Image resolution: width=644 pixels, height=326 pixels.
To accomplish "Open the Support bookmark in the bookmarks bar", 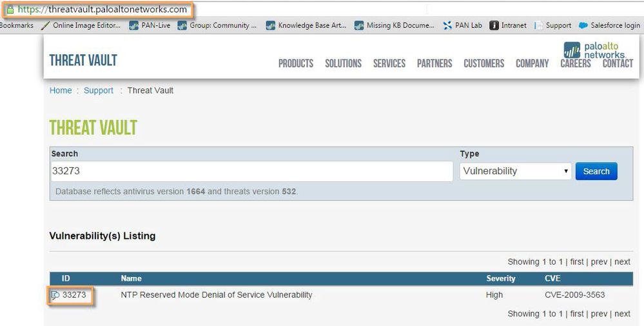I will point(552,25).
